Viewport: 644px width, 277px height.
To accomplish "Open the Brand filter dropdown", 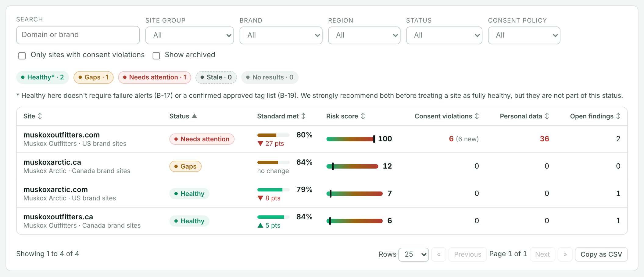I will pos(281,35).
